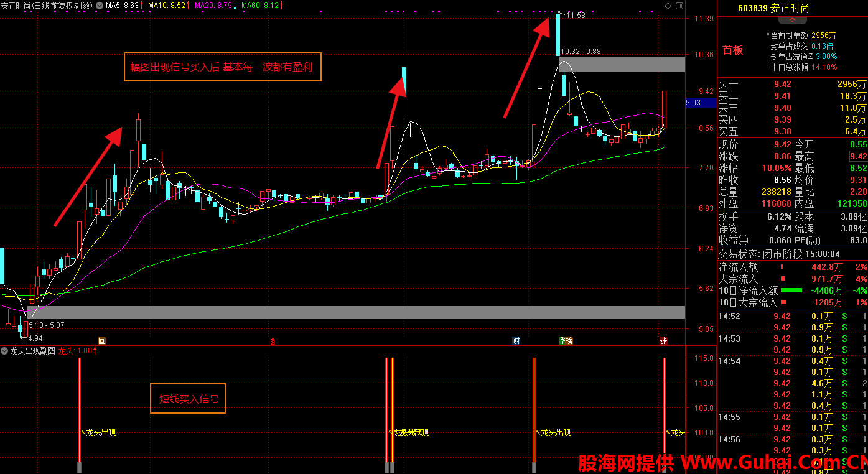Viewport: 868px width, 474px height.
Task: Click the 短线买入信号 annotation box
Action: 188,399
